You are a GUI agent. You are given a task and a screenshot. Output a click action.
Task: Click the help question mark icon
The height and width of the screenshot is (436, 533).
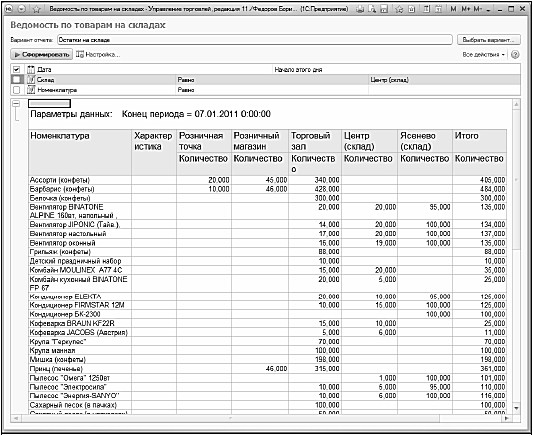515,54
